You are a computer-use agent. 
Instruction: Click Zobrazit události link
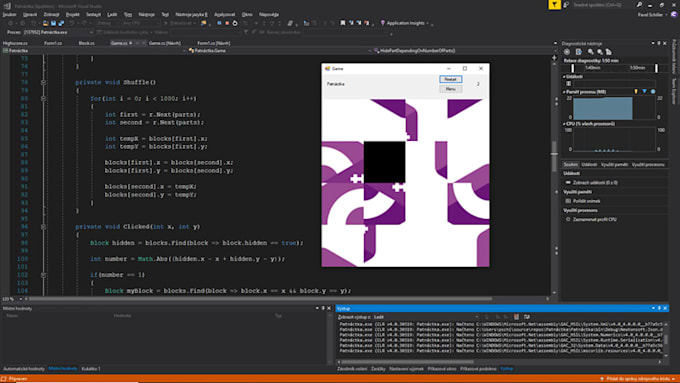pos(595,183)
